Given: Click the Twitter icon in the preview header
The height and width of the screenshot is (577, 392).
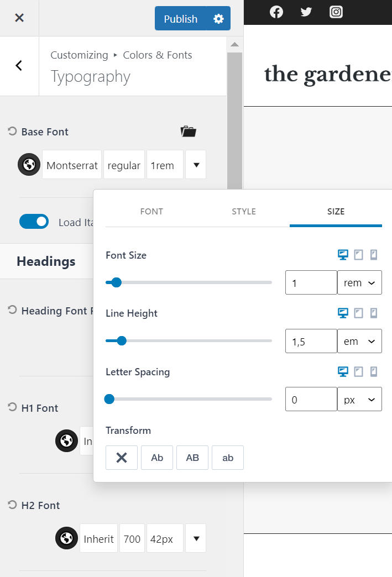Looking at the screenshot, I should (x=306, y=12).
